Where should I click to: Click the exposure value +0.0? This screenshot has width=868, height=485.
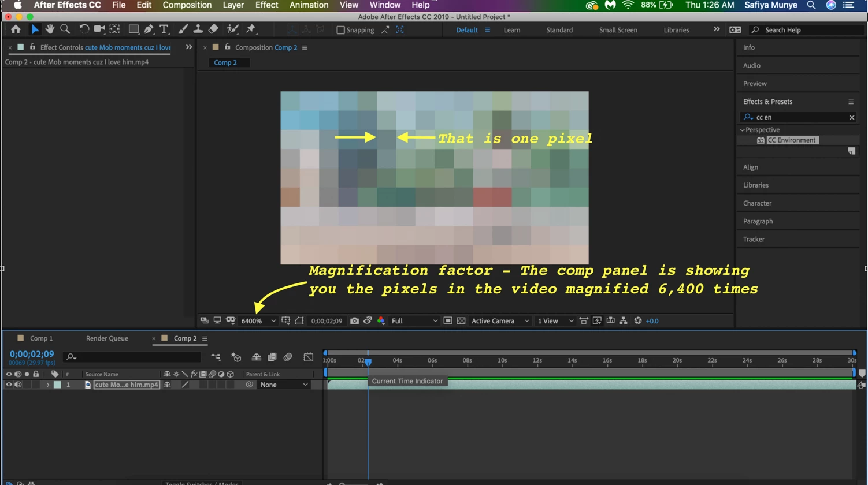652,321
